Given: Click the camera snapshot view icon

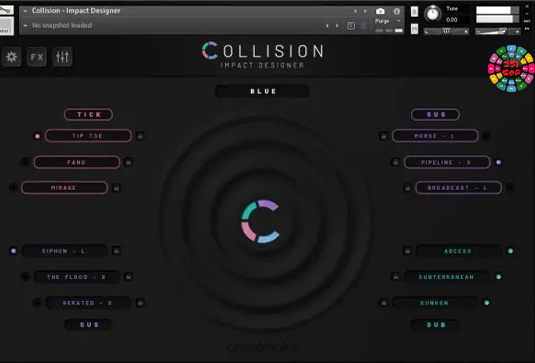Looking at the screenshot, I should (380, 11).
